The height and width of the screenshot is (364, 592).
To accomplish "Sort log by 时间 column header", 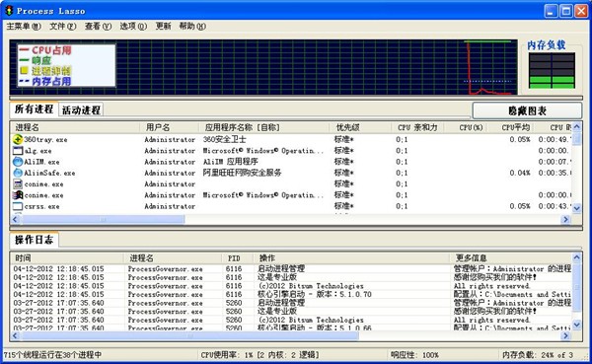I will tap(67, 257).
